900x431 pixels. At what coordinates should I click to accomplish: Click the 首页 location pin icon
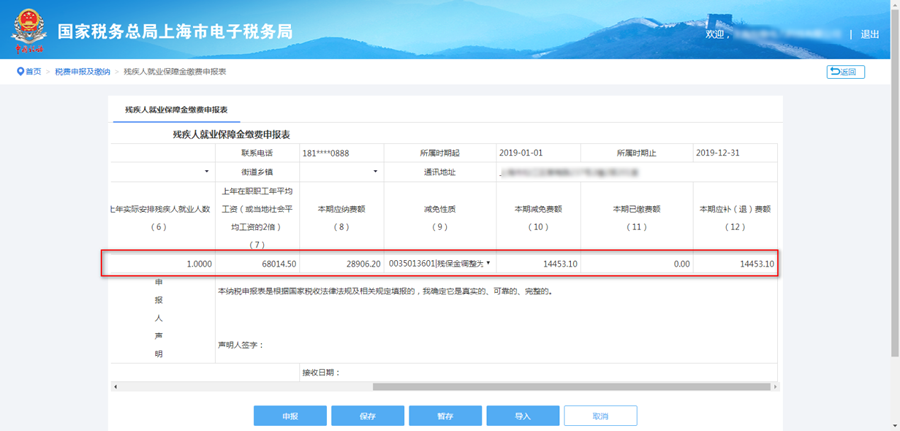coord(20,72)
